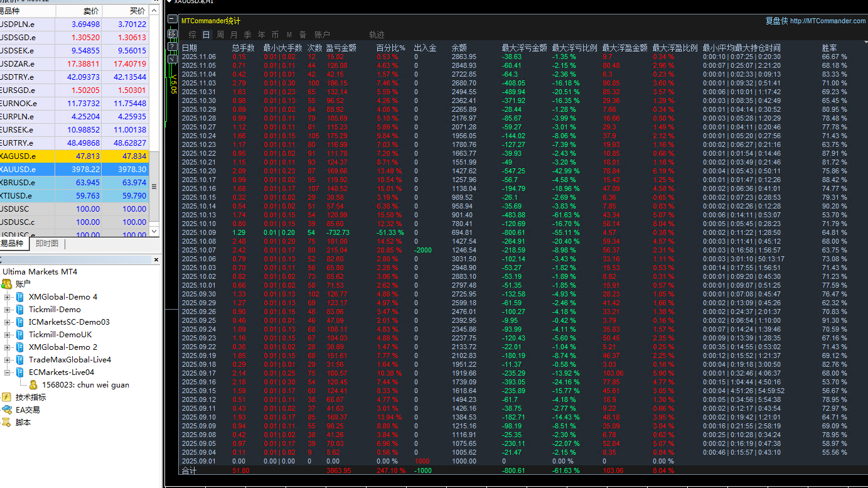Click the server icon next to XMGlobal-Demo 4
Viewport: 868px width, 488px height.
(x=20, y=296)
